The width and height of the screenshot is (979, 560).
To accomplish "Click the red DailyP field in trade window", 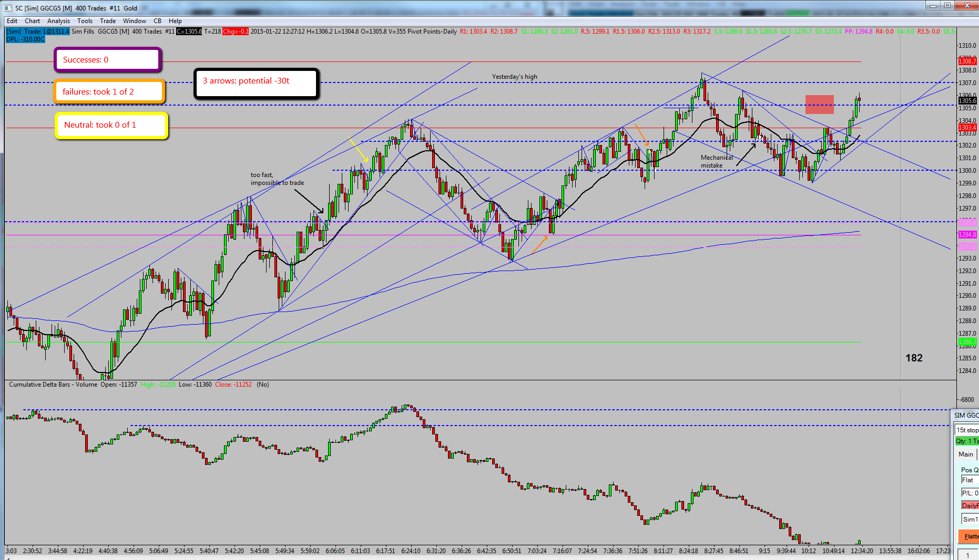I will (970, 505).
